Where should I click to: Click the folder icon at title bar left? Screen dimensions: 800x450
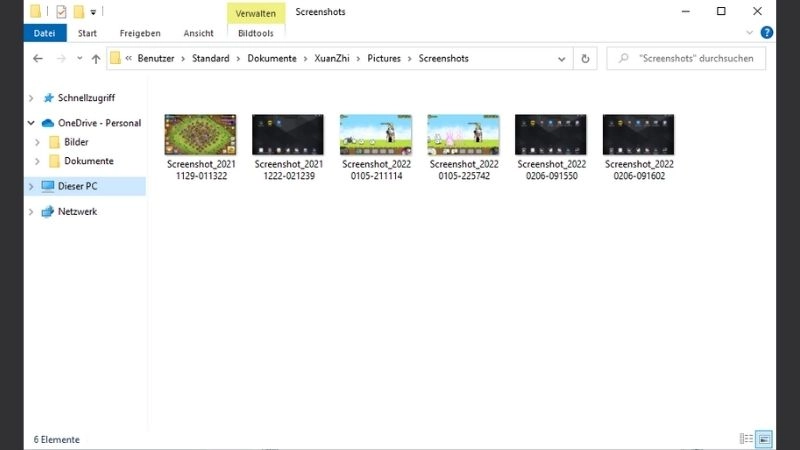coord(35,11)
